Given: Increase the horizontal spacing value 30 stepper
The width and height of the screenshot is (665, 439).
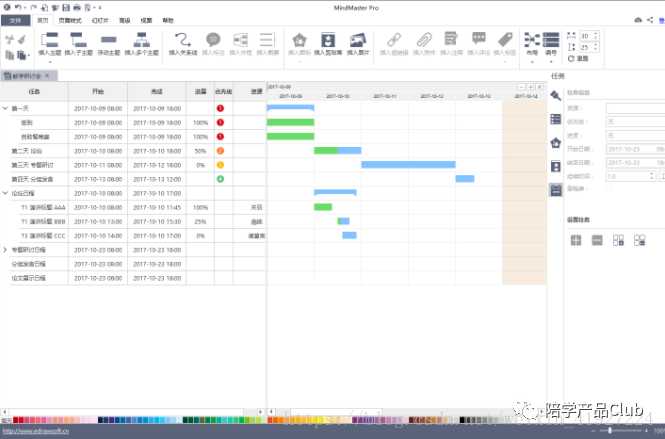Looking at the screenshot, I should 596,34.
